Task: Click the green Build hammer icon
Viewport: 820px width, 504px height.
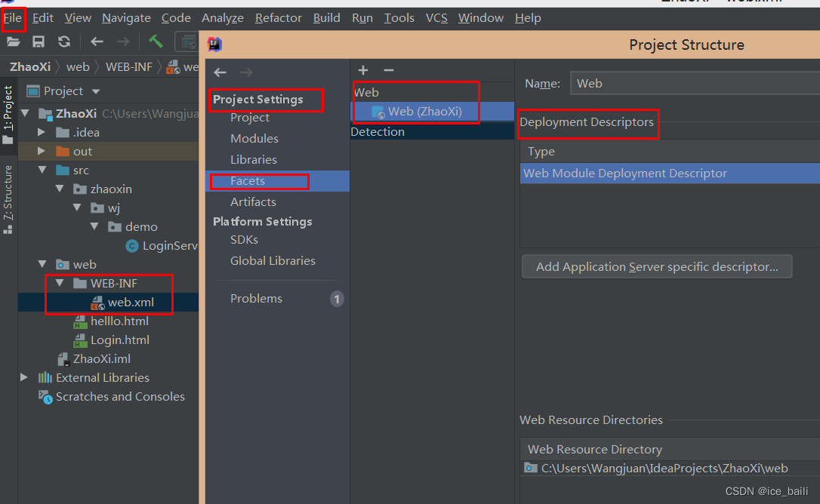Action: point(156,41)
